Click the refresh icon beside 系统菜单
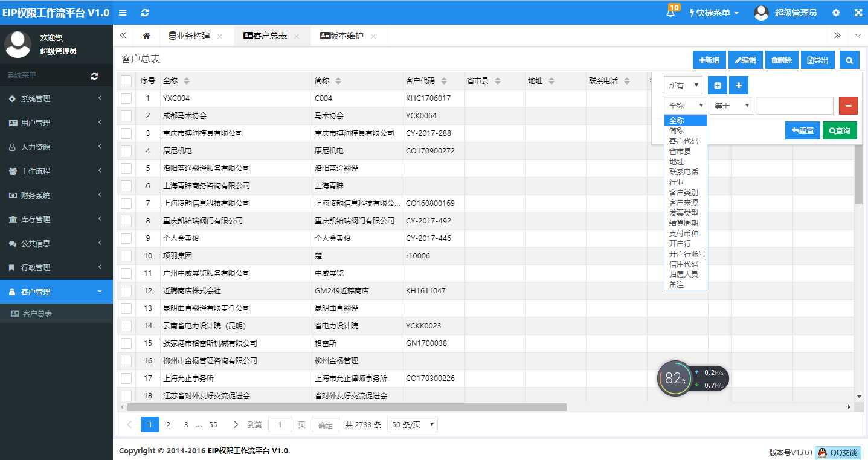The width and height of the screenshot is (868, 460). click(94, 75)
